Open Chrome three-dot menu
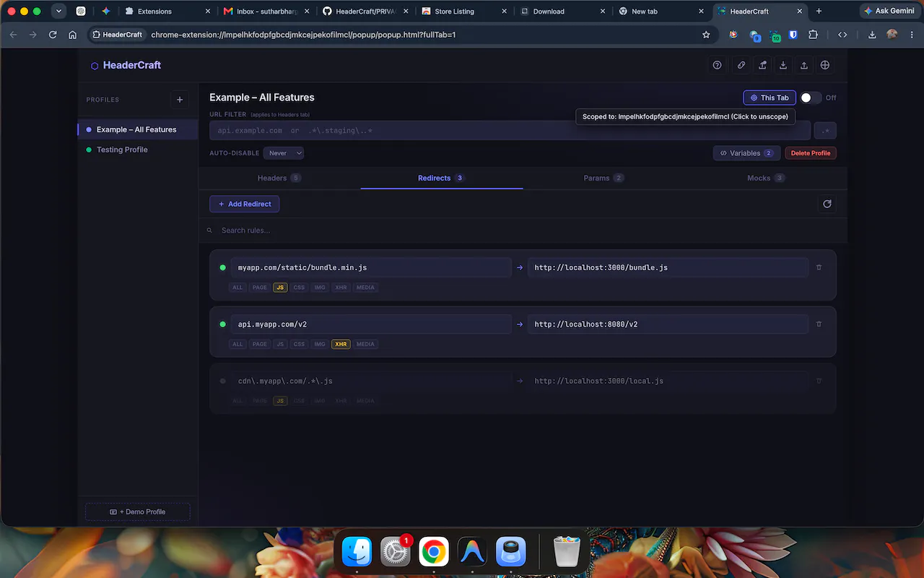924x578 pixels. (912, 35)
